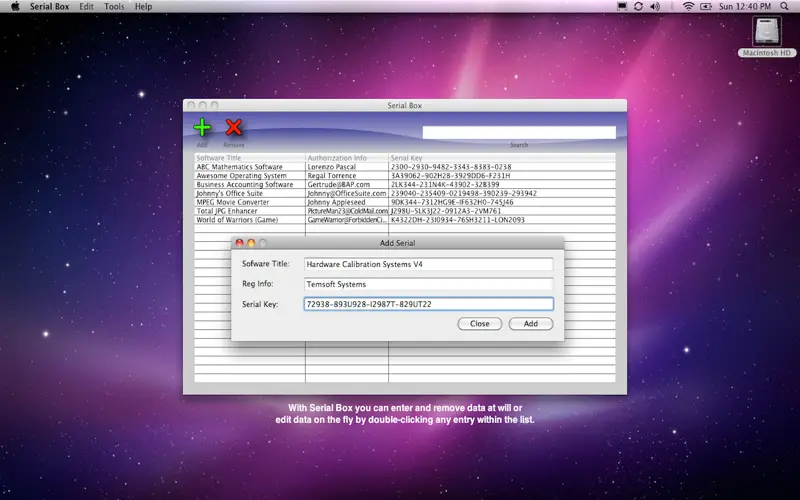
Task: Click the Add button in Add Serial dialog
Action: (531, 324)
